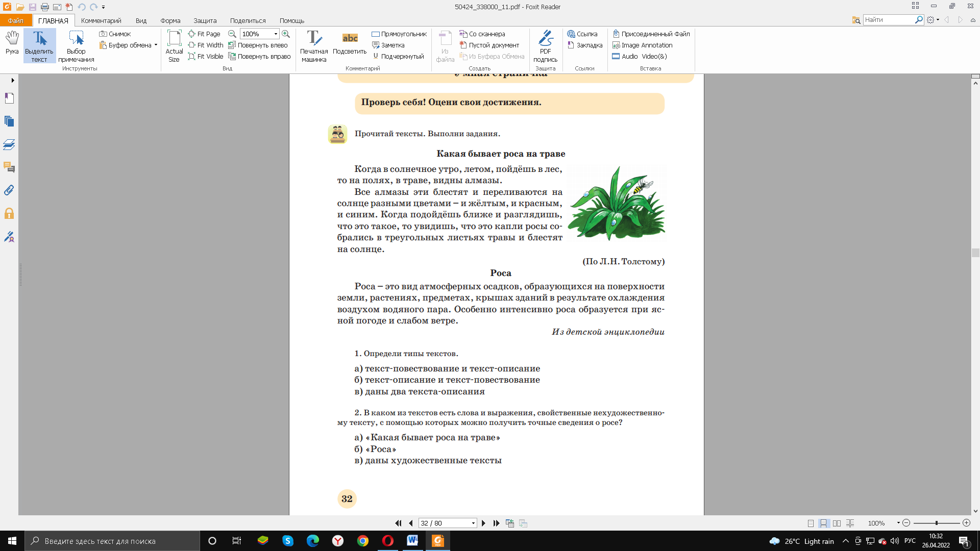Open the Файл menu
Screen dimensions: 980x551
[x=16, y=20]
